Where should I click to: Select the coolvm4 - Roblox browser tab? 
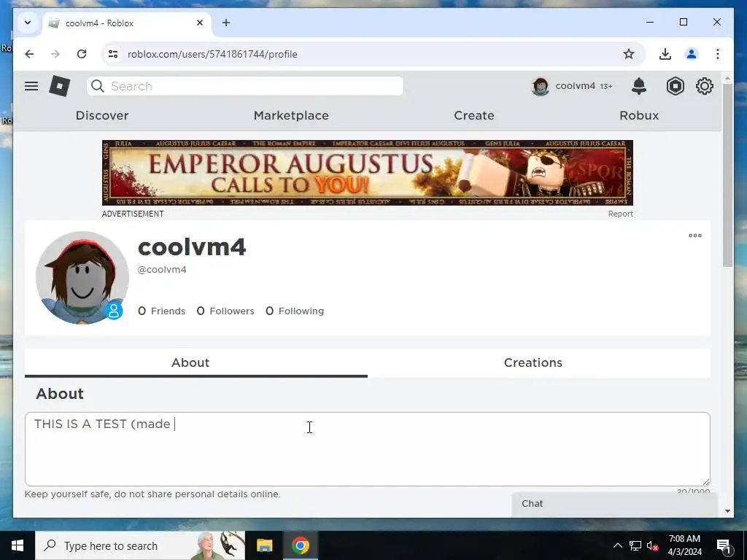point(127,23)
